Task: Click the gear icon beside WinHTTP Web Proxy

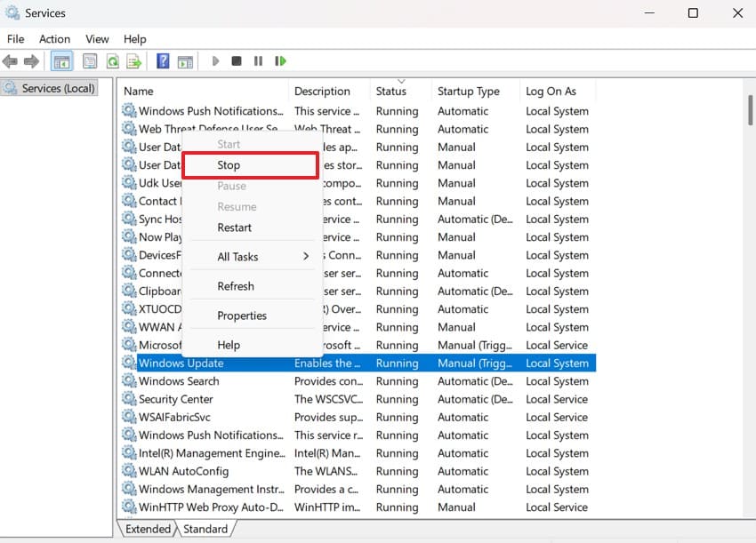Action: [129, 507]
